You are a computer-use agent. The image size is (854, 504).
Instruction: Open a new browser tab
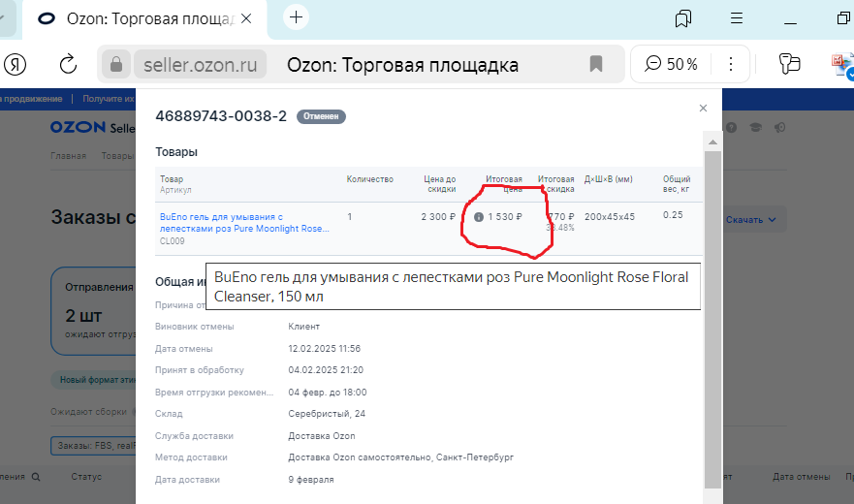(x=297, y=17)
